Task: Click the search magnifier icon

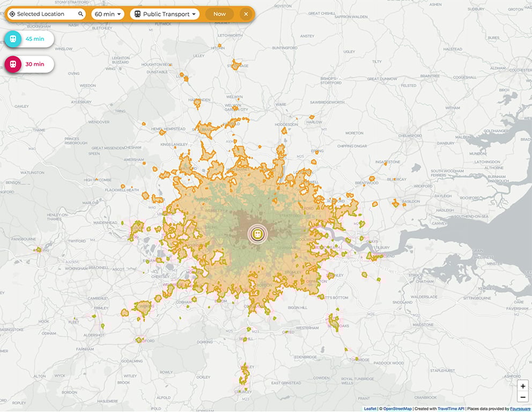Action: coord(80,14)
